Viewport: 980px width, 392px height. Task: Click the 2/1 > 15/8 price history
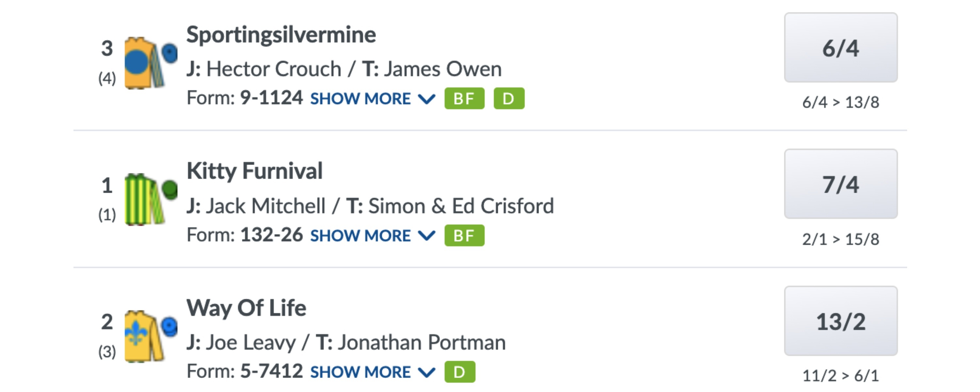click(x=841, y=239)
